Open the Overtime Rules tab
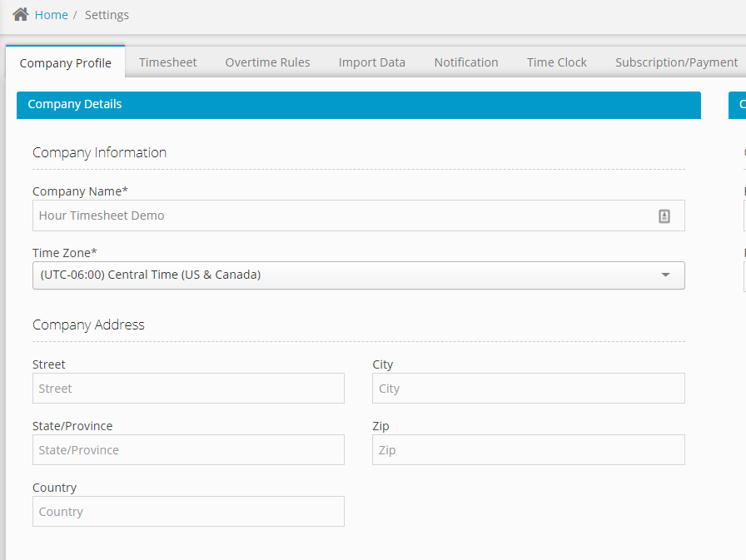The image size is (746, 560). tap(267, 61)
